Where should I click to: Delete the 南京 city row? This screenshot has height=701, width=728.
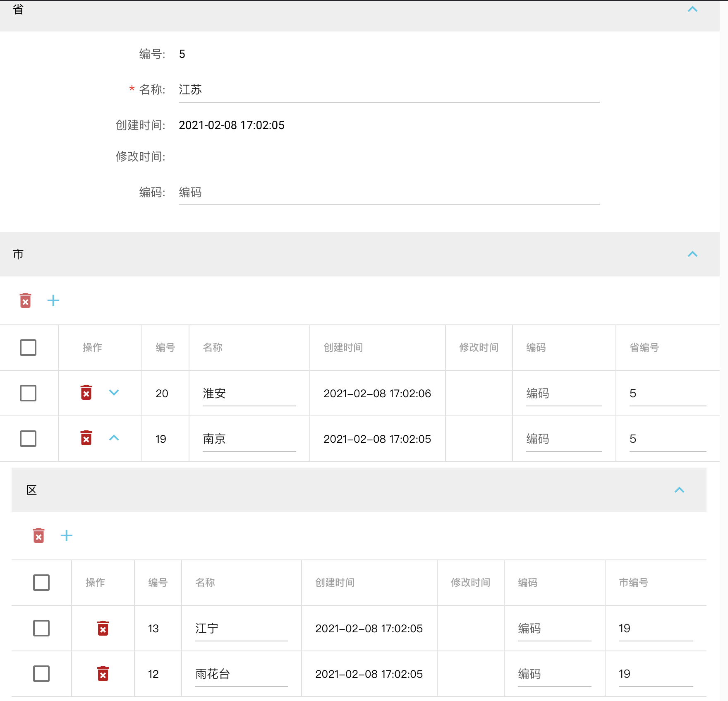point(86,438)
